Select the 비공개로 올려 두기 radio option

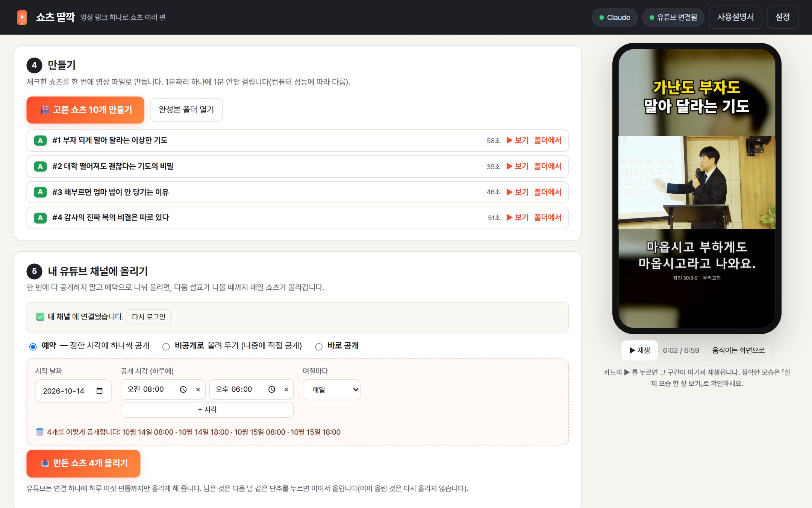pyautogui.click(x=166, y=347)
